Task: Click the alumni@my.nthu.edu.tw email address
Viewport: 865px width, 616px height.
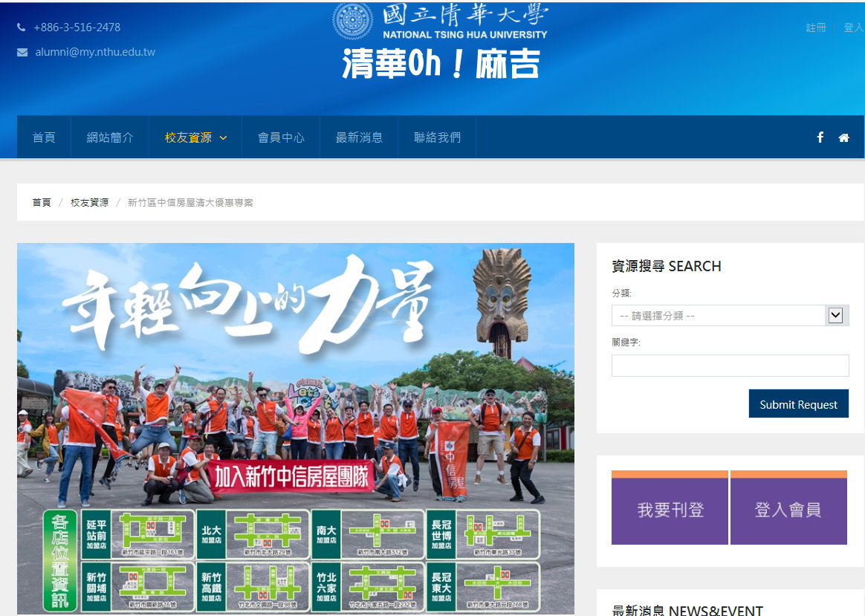Action: click(95, 52)
